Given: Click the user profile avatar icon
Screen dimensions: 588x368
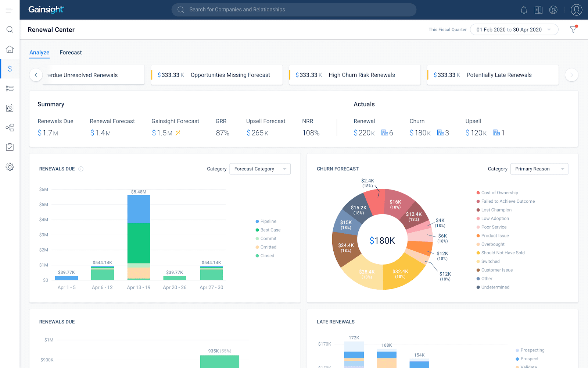Looking at the screenshot, I should coord(576,10).
